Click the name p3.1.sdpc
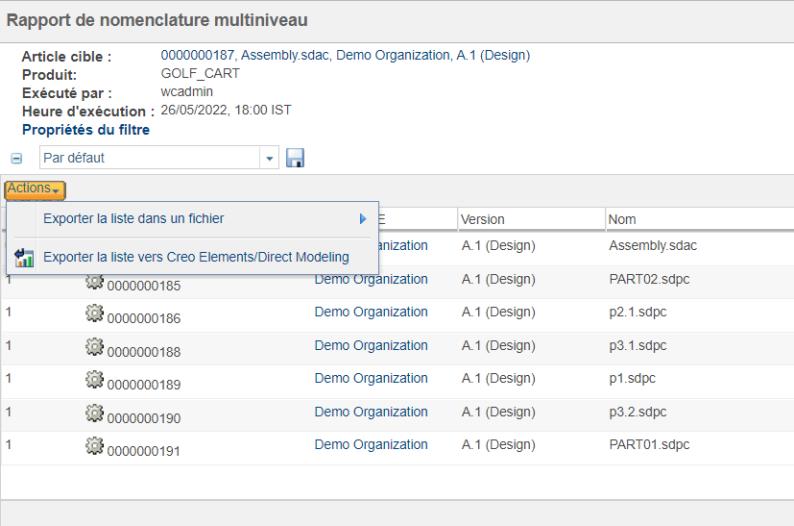 coord(638,345)
